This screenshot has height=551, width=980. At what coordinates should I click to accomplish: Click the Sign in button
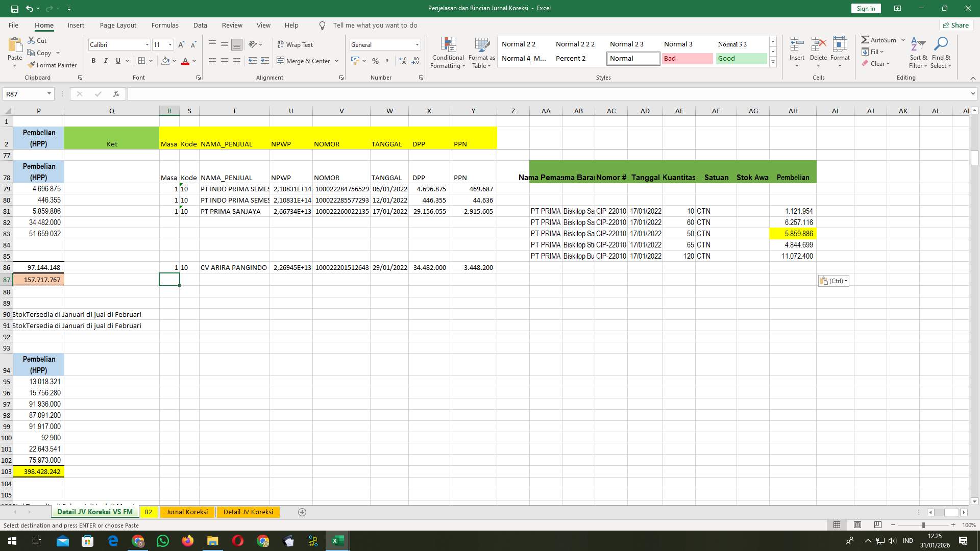point(865,8)
